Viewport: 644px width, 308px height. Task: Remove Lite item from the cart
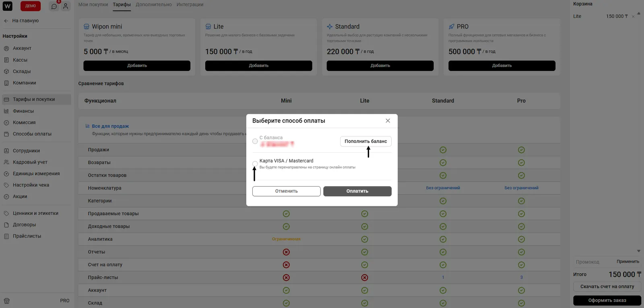click(x=633, y=16)
